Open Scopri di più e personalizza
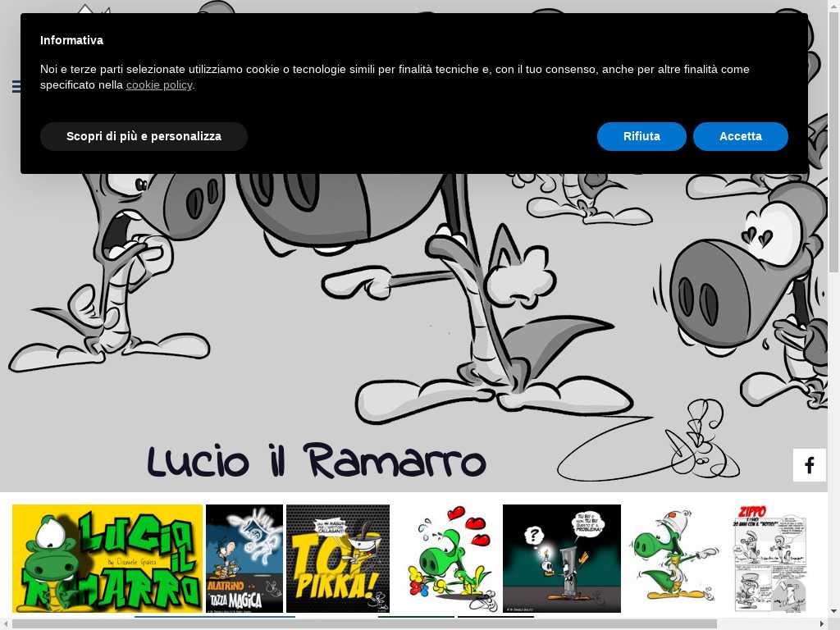 [144, 136]
